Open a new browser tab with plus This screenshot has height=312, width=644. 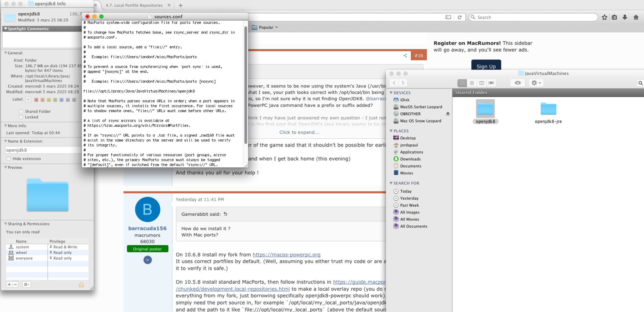coord(180,5)
